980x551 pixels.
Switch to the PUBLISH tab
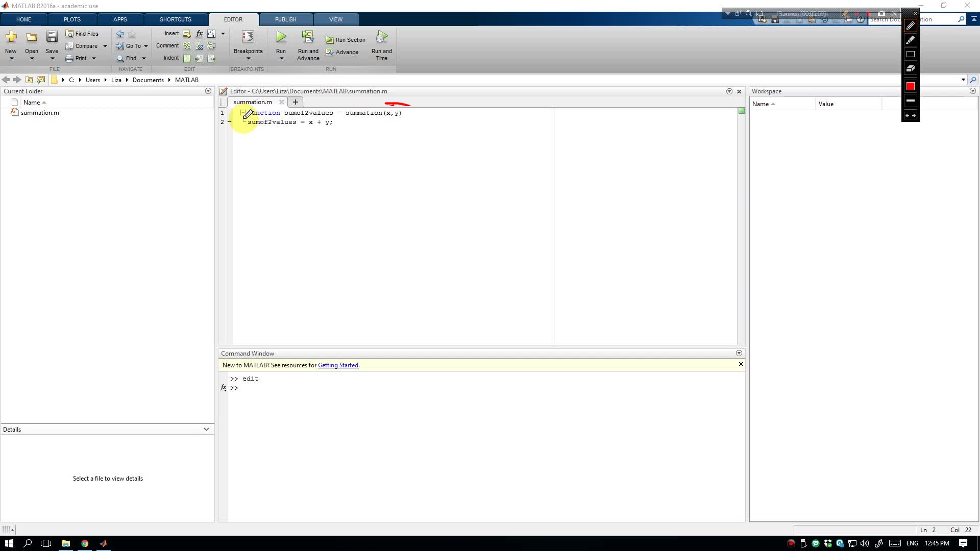[285, 19]
